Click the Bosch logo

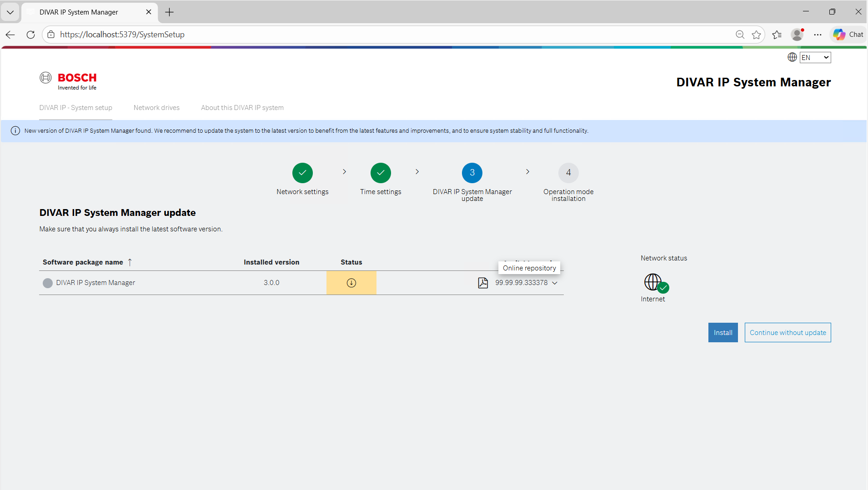[68, 80]
